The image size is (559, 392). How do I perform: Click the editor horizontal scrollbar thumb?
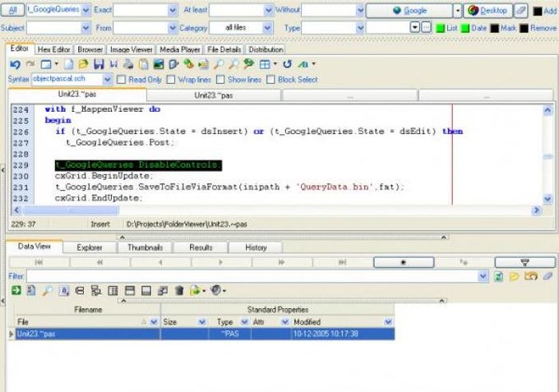pos(71,210)
